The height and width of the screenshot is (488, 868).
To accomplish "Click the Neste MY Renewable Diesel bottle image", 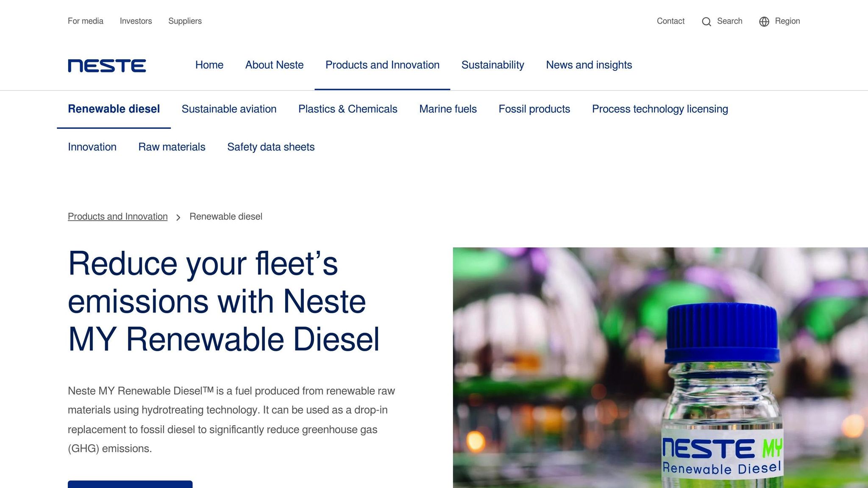I will (x=660, y=368).
